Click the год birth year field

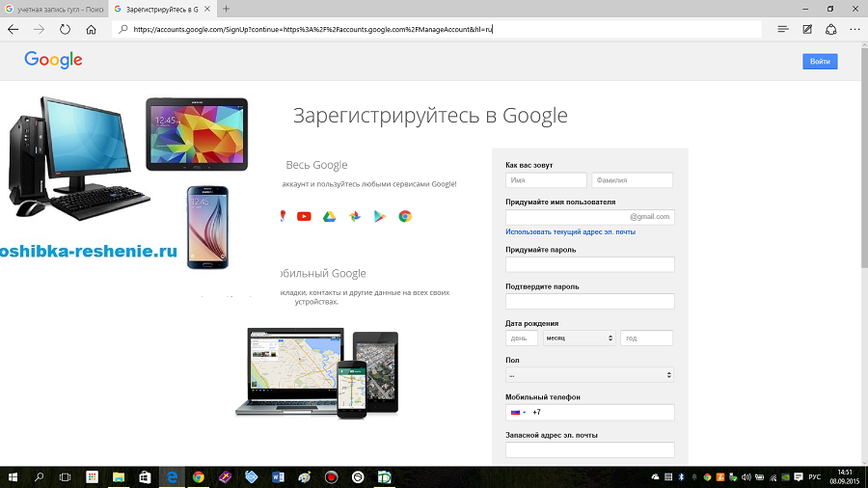646,339
